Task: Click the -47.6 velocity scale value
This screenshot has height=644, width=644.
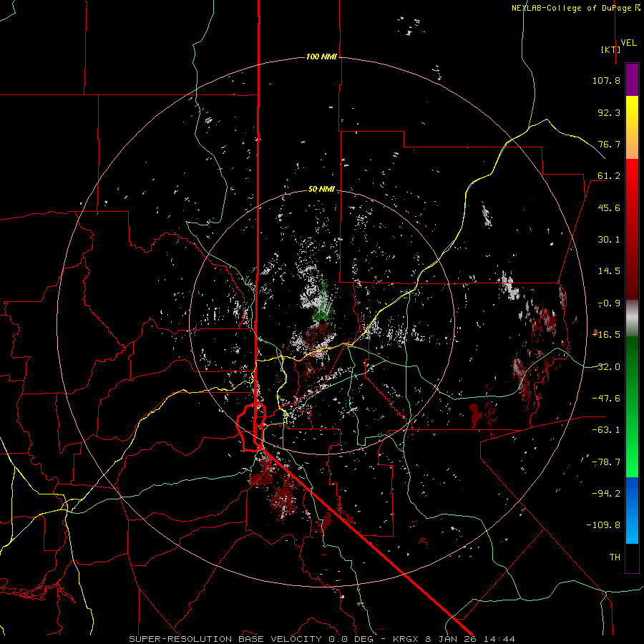Action: (606, 399)
